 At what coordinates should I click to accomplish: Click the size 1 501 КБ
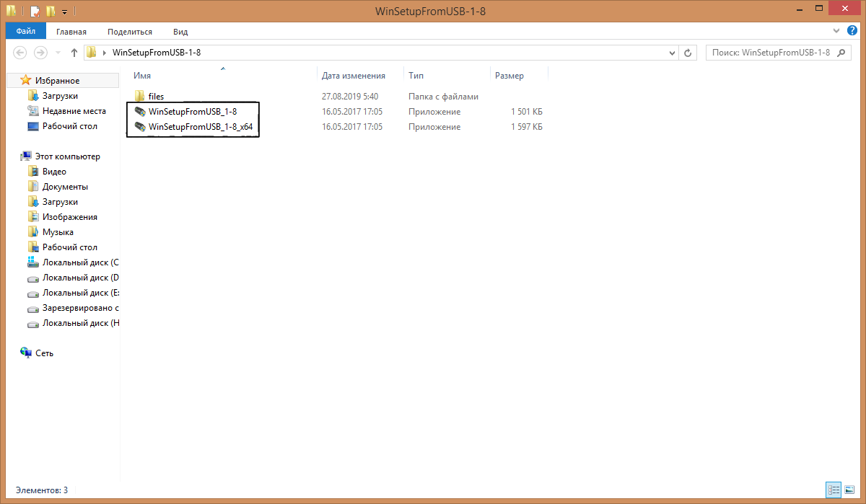(x=526, y=112)
